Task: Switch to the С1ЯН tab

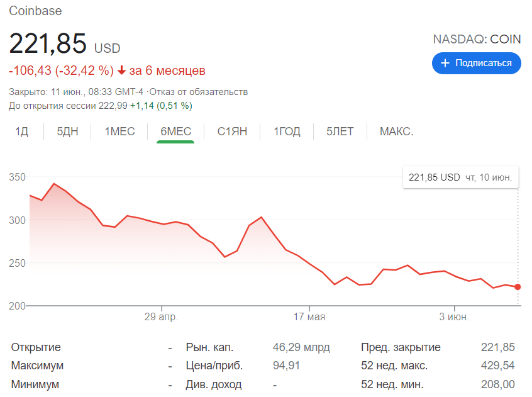Action: coord(231,131)
